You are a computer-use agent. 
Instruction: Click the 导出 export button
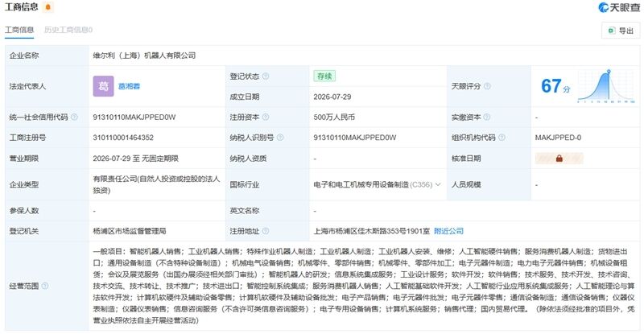(621, 31)
